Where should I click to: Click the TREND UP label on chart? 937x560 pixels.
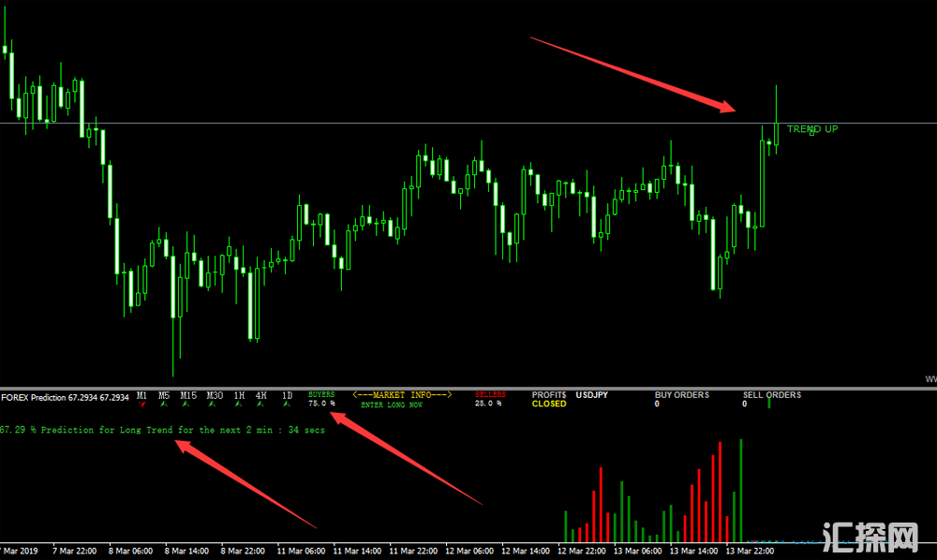[811, 129]
